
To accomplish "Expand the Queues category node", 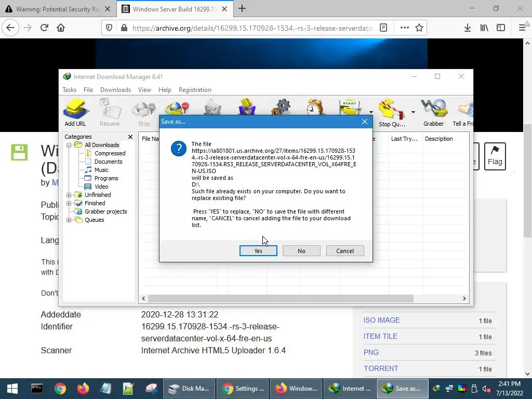I will [69, 220].
